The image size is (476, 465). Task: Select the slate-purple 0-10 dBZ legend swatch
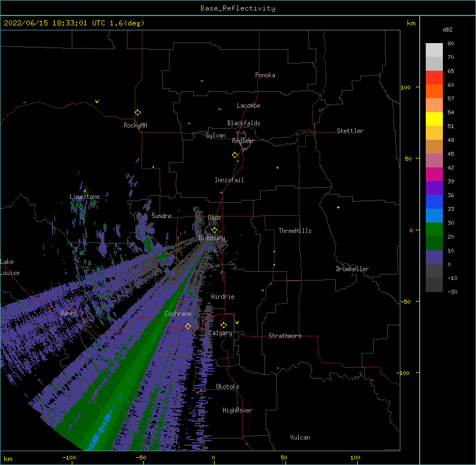click(x=434, y=257)
